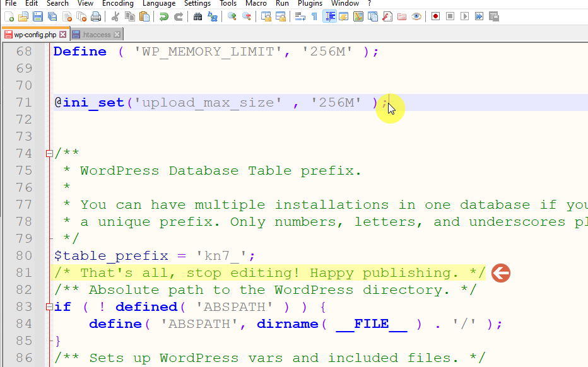Close the current document with the toolbar Close icon

(x=67, y=16)
